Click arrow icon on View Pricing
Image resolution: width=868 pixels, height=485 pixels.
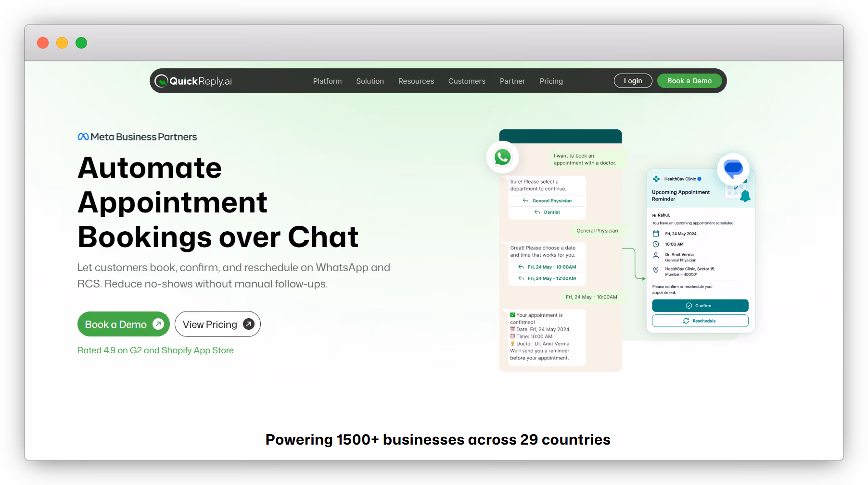[x=249, y=324]
